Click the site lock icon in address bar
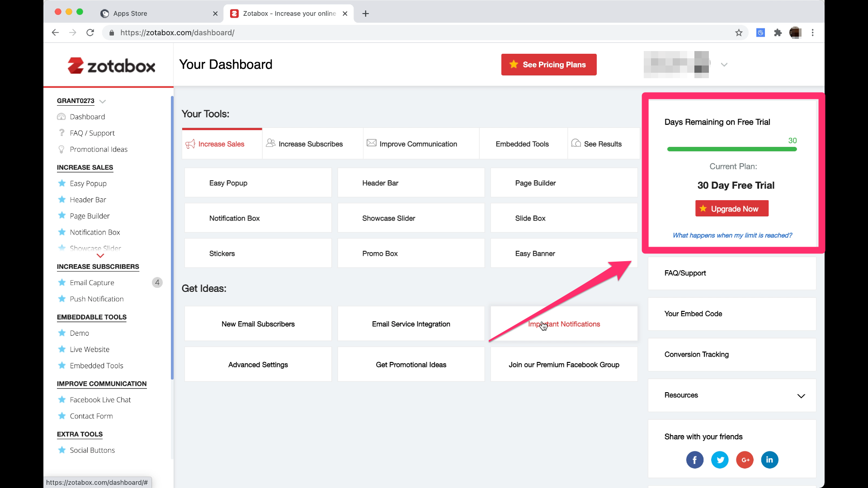The width and height of the screenshot is (868, 488). tap(112, 33)
